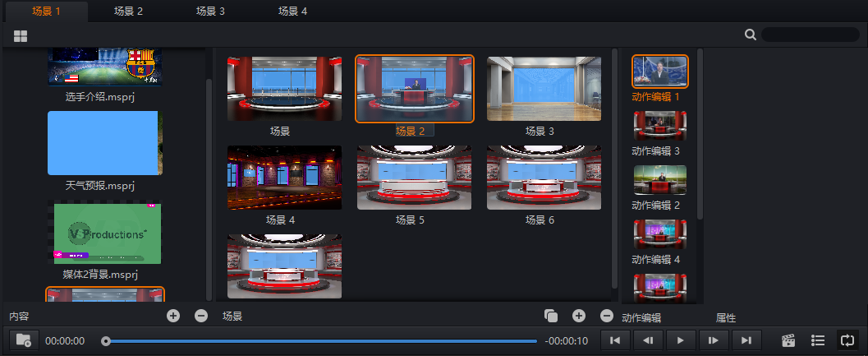Skip to the start of playback
The image size is (868, 356).
[615, 340]
